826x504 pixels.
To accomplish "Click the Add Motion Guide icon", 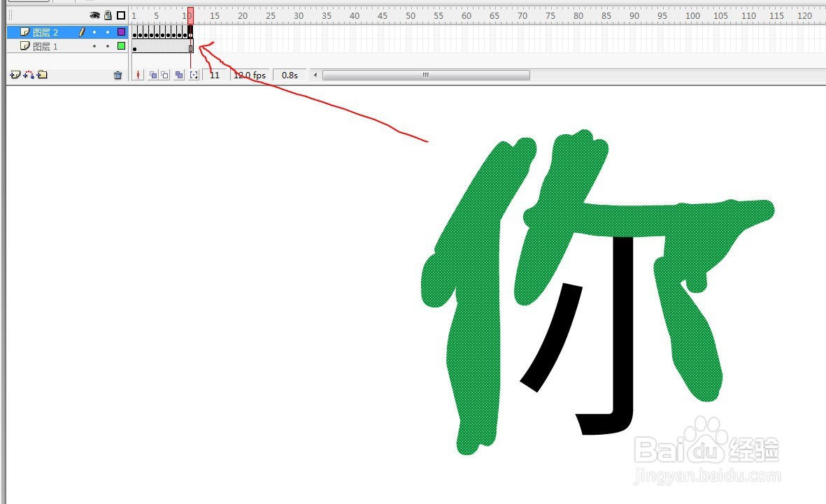I will [27, 74].
